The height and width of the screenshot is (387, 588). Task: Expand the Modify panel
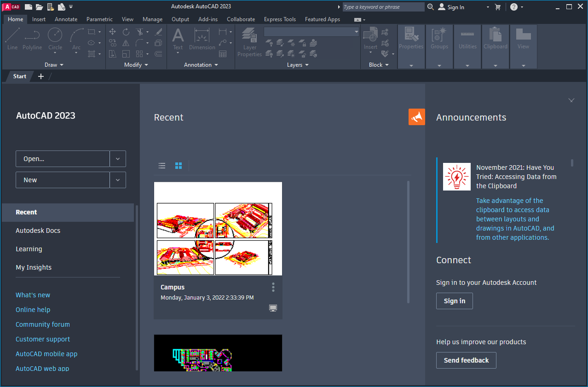[136, 65]
